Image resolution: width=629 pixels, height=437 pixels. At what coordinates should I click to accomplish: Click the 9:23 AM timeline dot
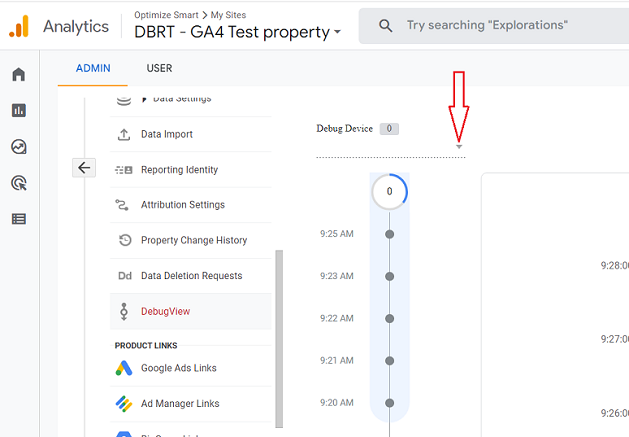click(x=390, y=276)
